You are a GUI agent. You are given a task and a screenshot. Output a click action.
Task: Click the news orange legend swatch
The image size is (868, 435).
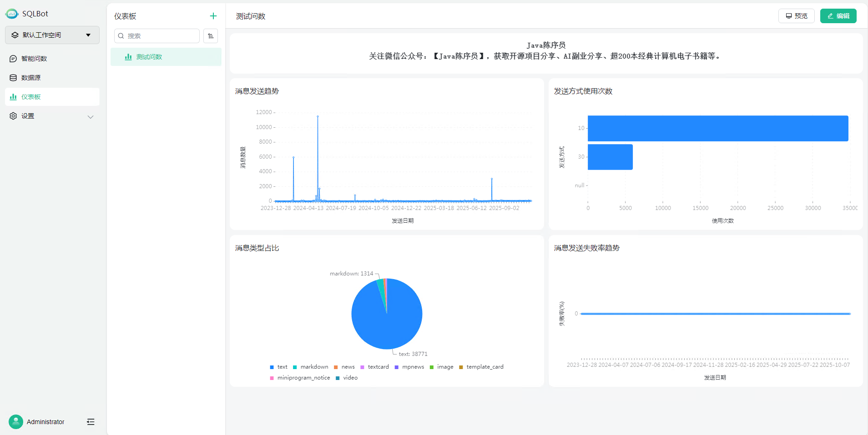[336, 367]
